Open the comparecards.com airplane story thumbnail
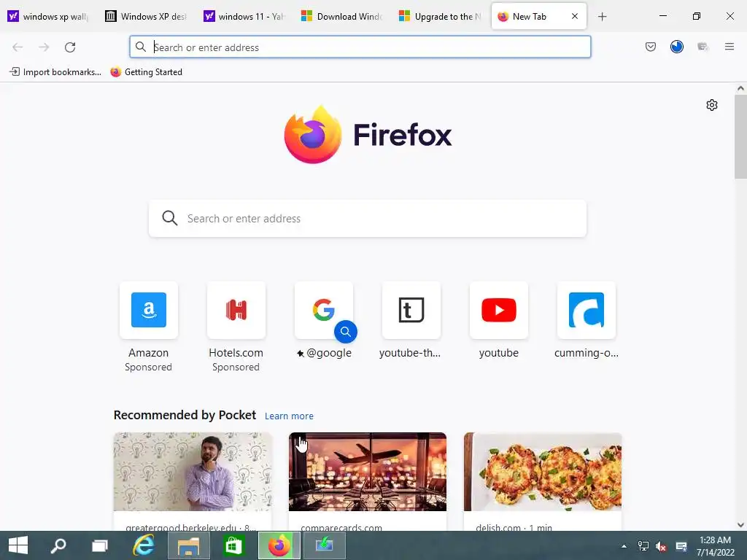Viewport: 747px width, 560px height. (x=368, y=472)
